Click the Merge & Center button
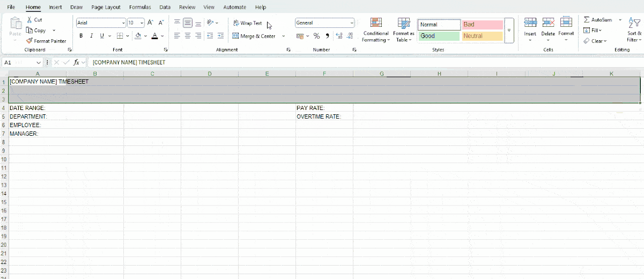Image resolution: width=644 pixels, height=279 pixels. click(254, 36)
